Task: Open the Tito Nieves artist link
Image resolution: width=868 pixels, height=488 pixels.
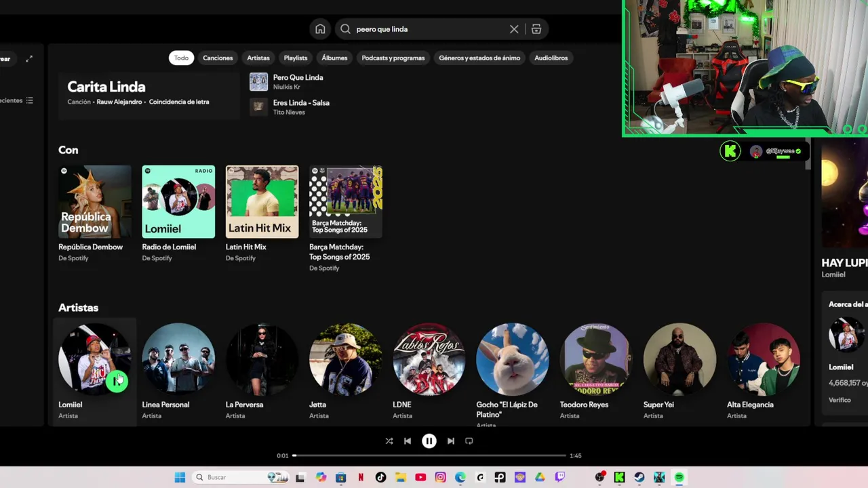Action: tap(289, 112)
